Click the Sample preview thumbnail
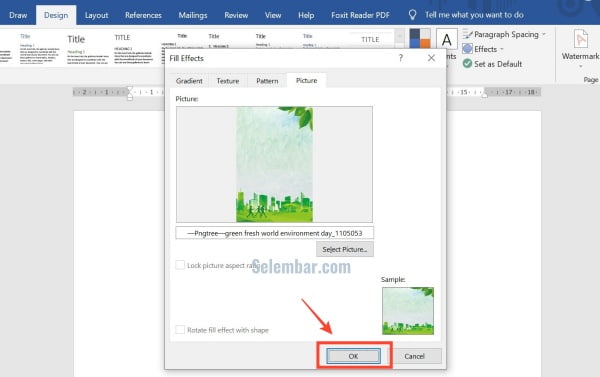 click(408, 311)
